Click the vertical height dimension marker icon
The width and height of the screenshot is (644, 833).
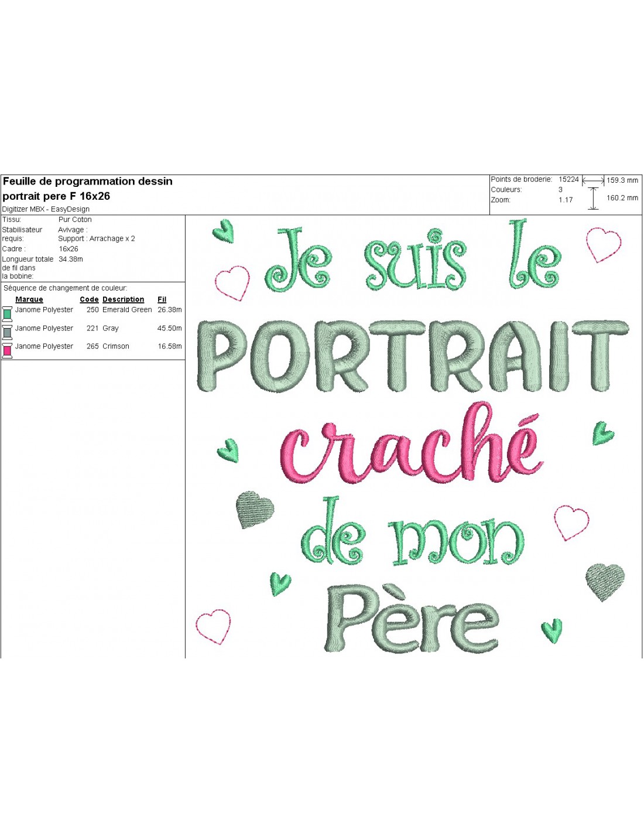(593, 199)
